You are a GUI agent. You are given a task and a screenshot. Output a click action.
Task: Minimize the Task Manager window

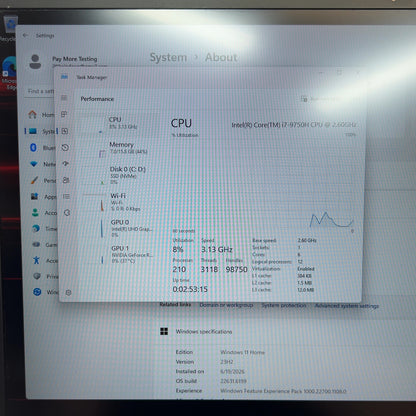pos(321,72)
